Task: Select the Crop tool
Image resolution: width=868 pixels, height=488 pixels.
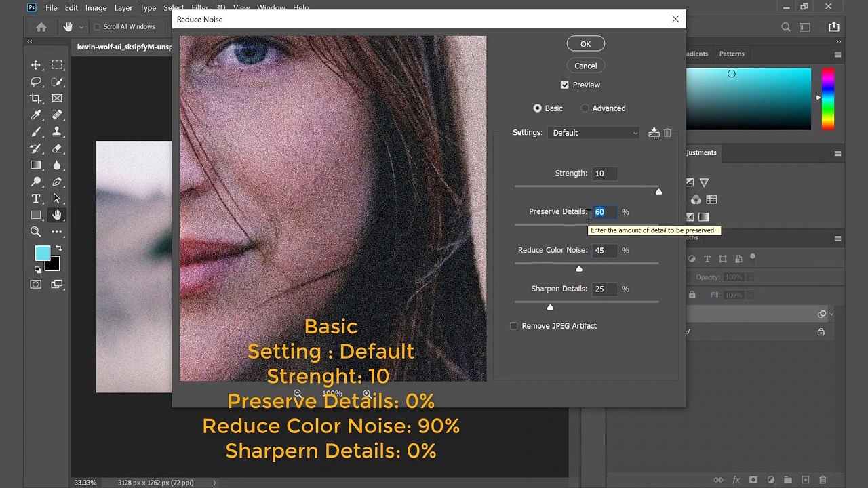Action: tap(36, 98)
